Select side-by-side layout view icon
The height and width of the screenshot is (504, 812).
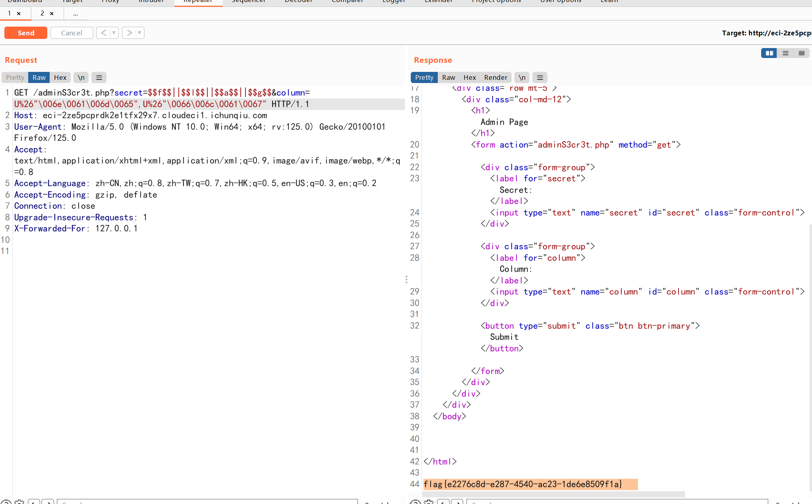769,53
